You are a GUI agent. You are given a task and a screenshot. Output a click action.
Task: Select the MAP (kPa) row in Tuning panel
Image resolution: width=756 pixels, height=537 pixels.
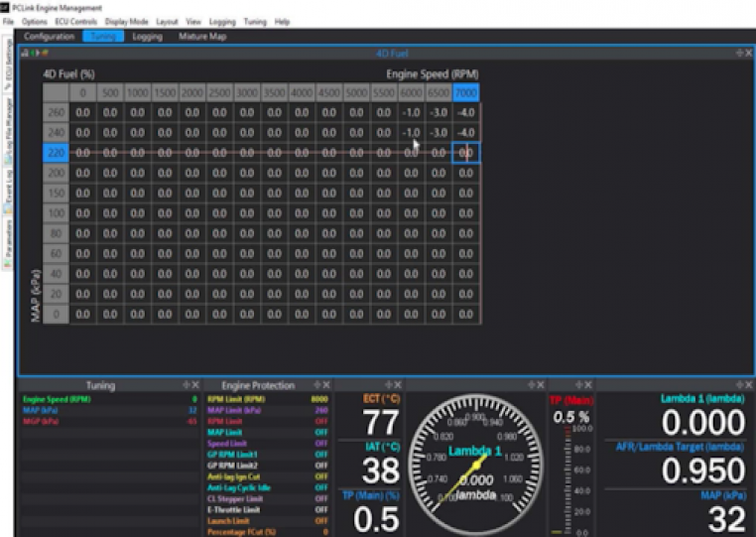(x=110, y=410)
